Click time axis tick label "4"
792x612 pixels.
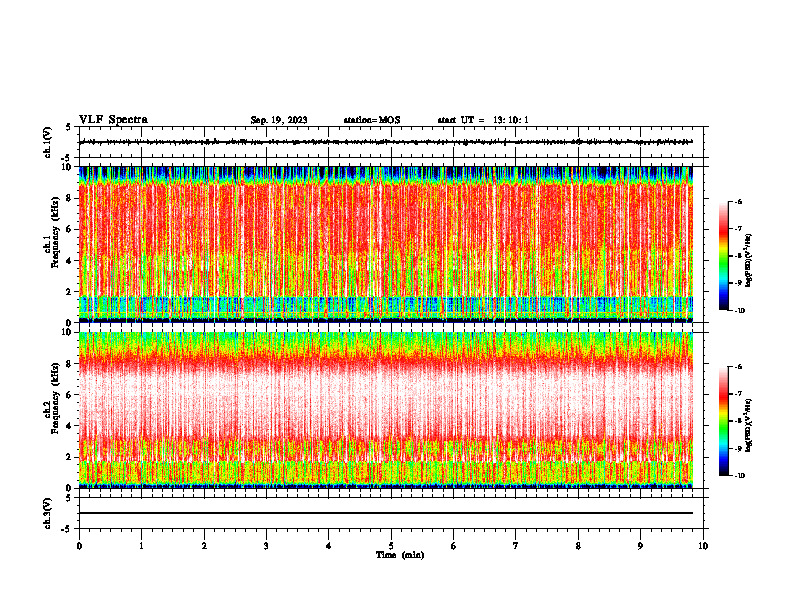(329, 546)
